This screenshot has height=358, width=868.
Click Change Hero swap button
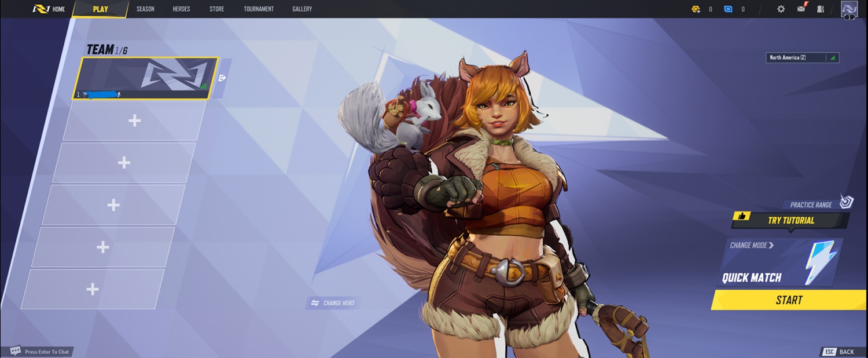(333, 303)
